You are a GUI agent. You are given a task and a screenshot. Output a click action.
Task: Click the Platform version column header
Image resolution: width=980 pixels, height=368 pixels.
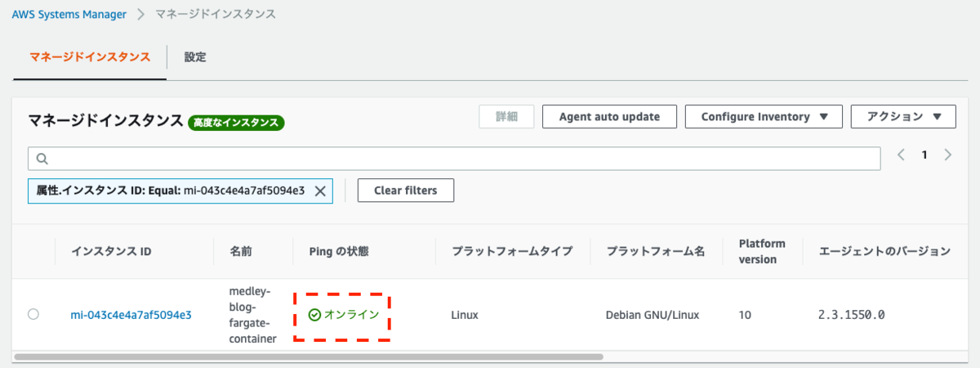(762, 252)
